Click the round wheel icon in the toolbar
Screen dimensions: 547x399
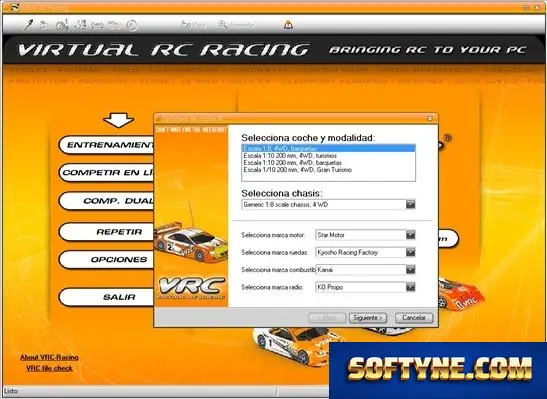(x=132, y=25)
